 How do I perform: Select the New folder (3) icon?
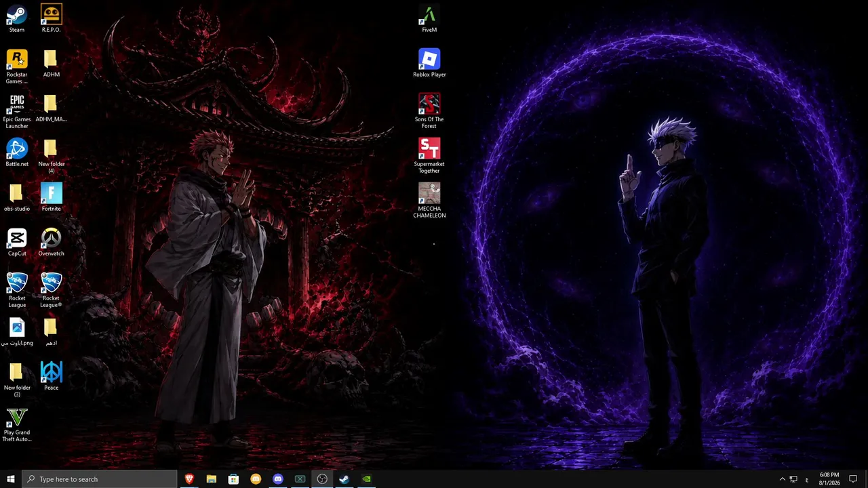pos(17,380)
